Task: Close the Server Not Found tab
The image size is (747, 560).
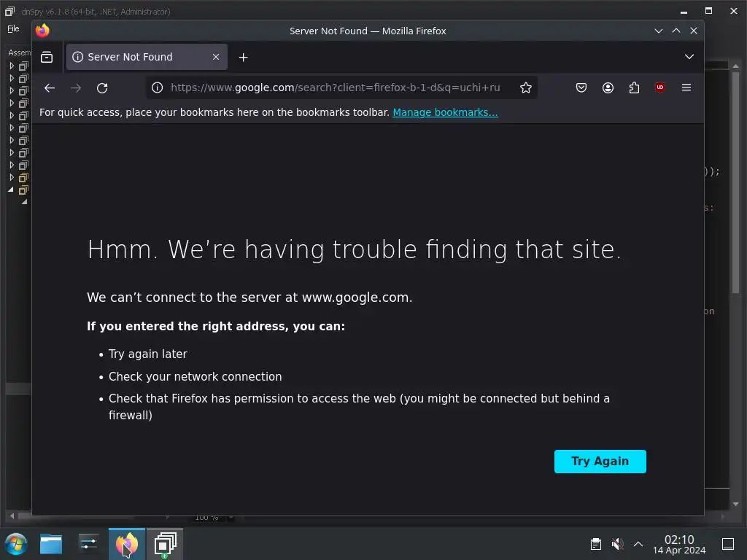Action: point(216,57)
